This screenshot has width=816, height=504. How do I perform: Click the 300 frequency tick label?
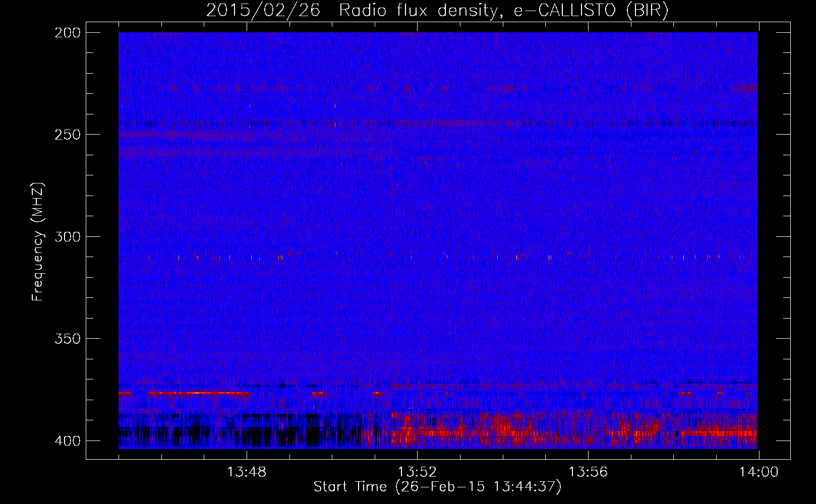[67, 236]
